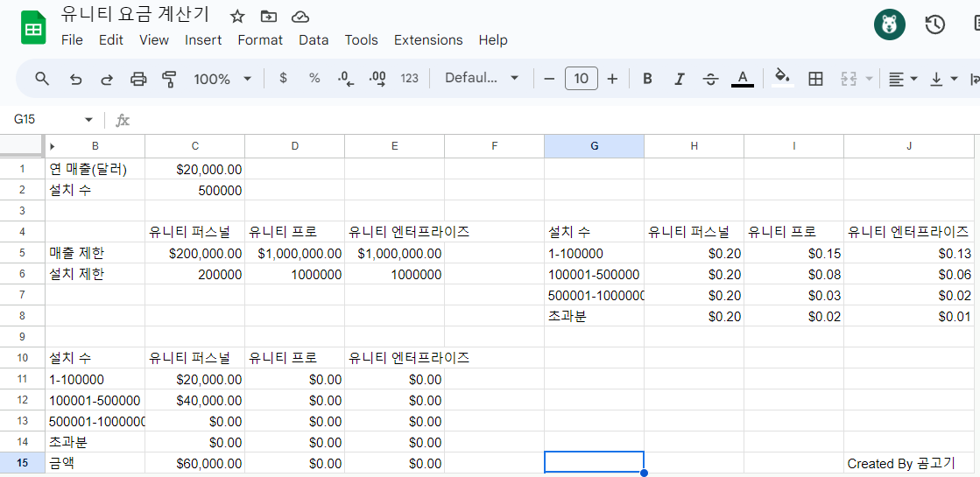Toggle italic formatting
980x477 pixels.
tap(680, 79)
